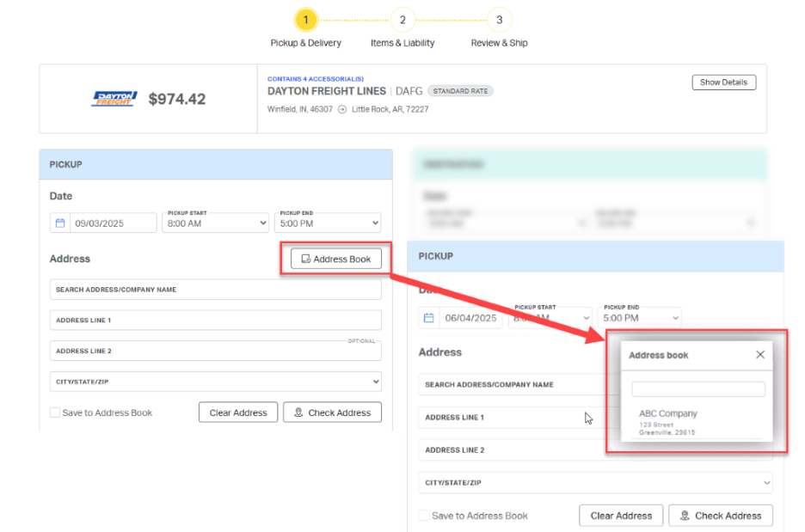Click Check Address button in left panel
Viewport: 805px width, 532px height.
tap(332, 413)
